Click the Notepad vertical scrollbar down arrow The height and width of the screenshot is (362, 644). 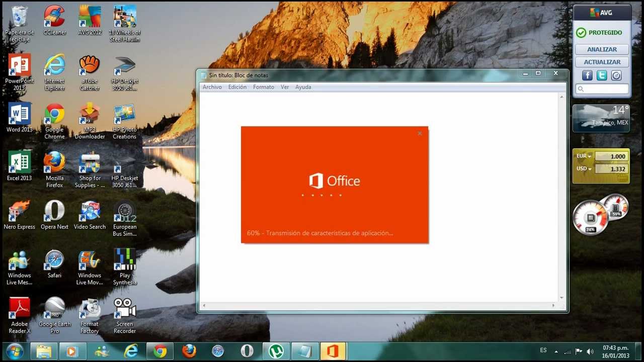pos(562,298)
